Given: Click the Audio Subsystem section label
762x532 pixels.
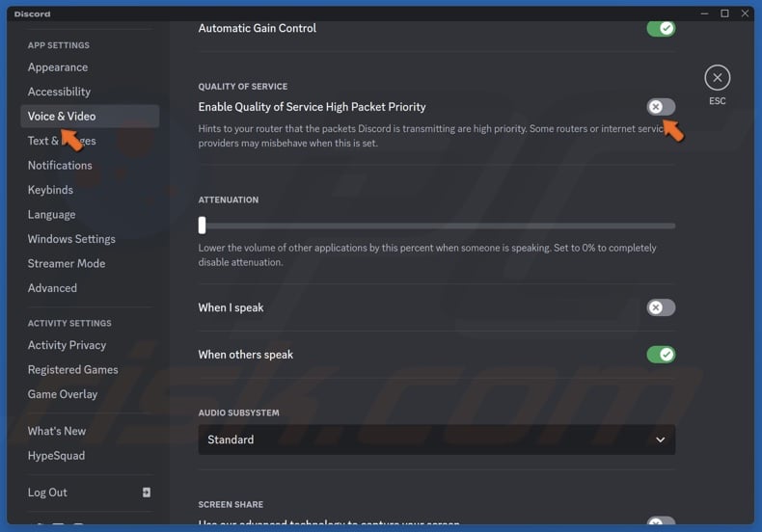Looking at the screenshot, I should click(238, 412).
